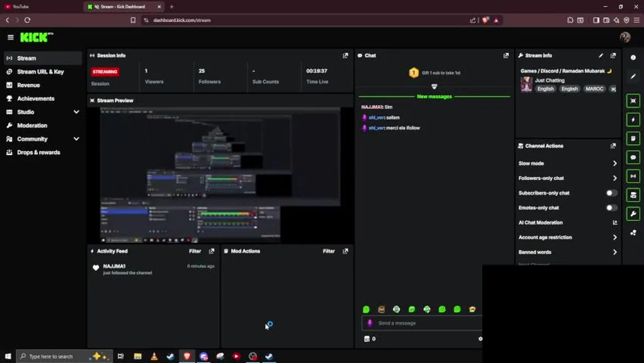Open chat settings gear icon
Viewport: 644px width, 363px height.
tap(480, 339)
